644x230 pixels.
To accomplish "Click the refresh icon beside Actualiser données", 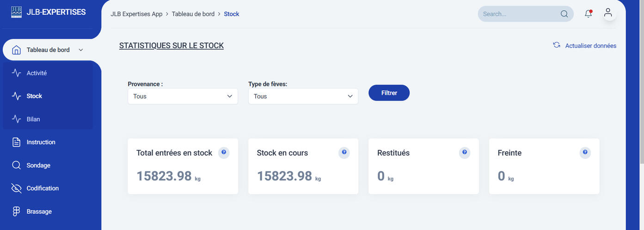I will click(x=557, y=45).
